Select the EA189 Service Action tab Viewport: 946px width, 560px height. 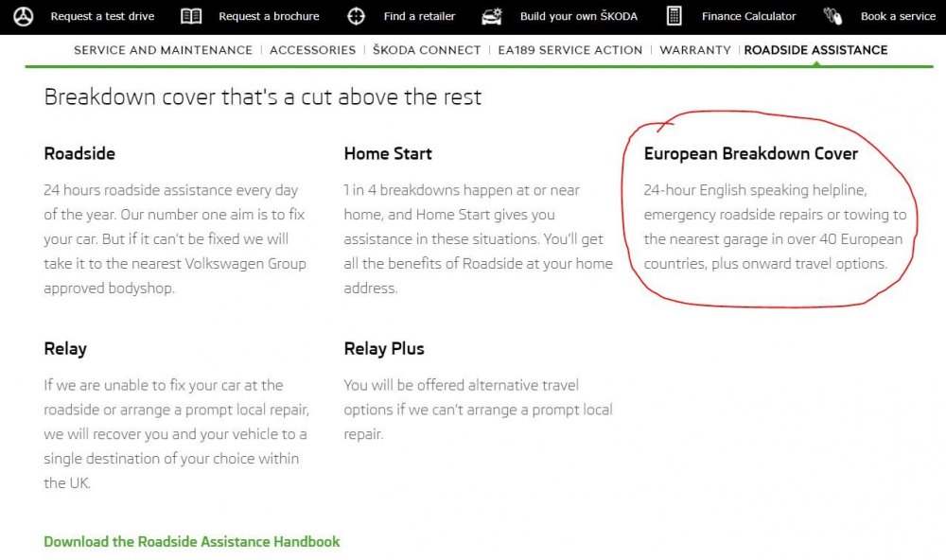(570, 50)
